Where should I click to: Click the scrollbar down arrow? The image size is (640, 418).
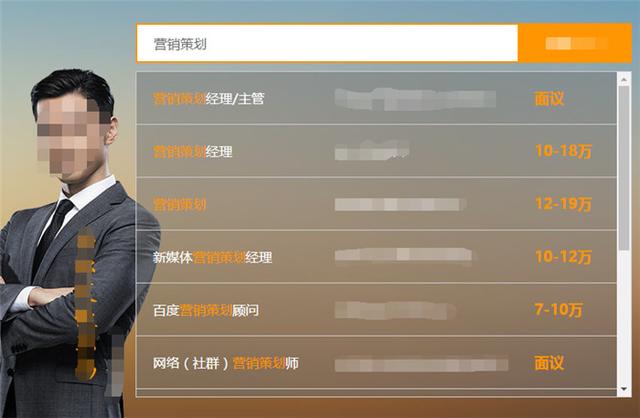pyautogui.click(x=624, y=389)
